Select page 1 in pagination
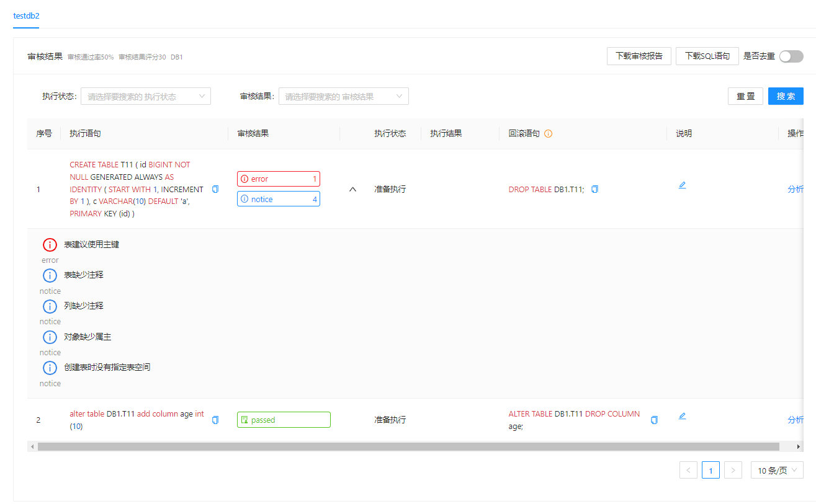 711,471
